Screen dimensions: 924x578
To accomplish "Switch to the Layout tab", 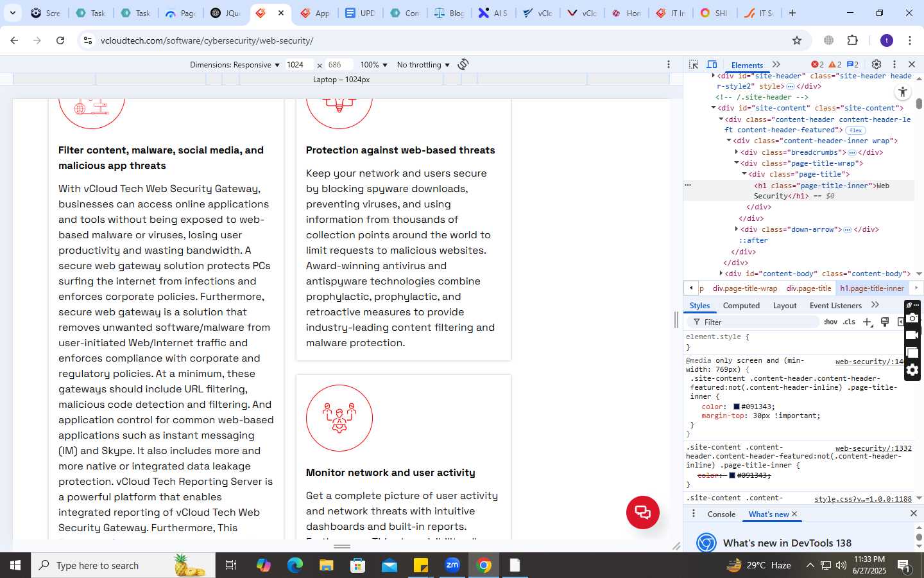I will (785, 306).
